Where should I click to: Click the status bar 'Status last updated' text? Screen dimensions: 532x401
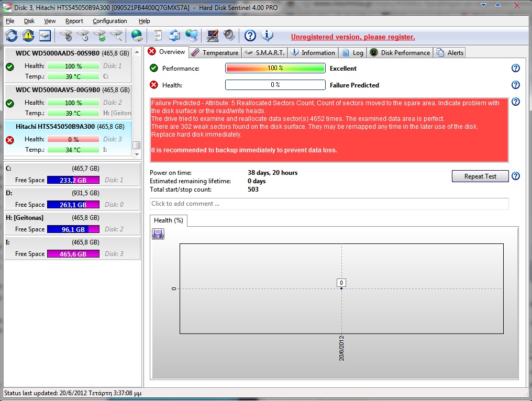(73, 393)
